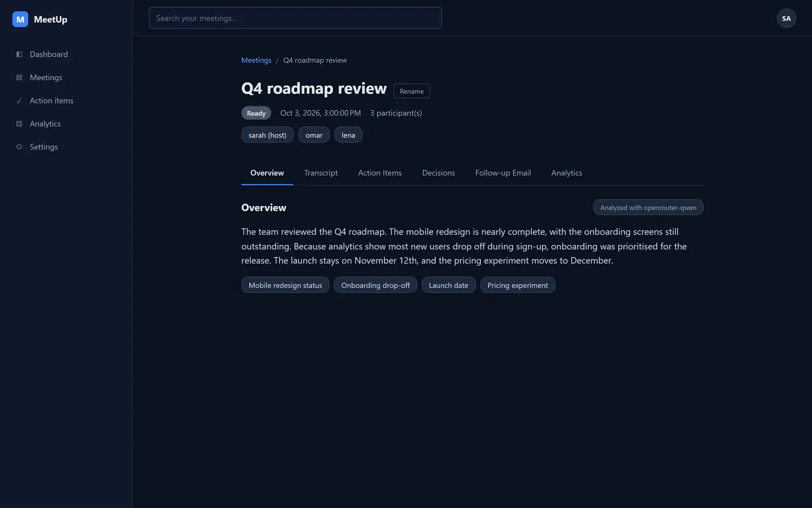812x508 pixels.
Task: Click the meeting date Oct 3, 2026
Action: click(x=320, y=113)
